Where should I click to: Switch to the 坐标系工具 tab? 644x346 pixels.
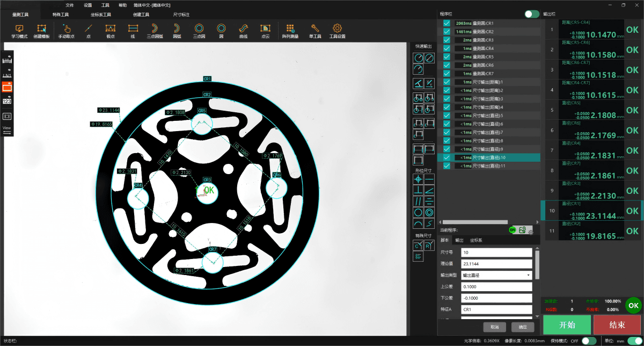(x=101, y=15)
